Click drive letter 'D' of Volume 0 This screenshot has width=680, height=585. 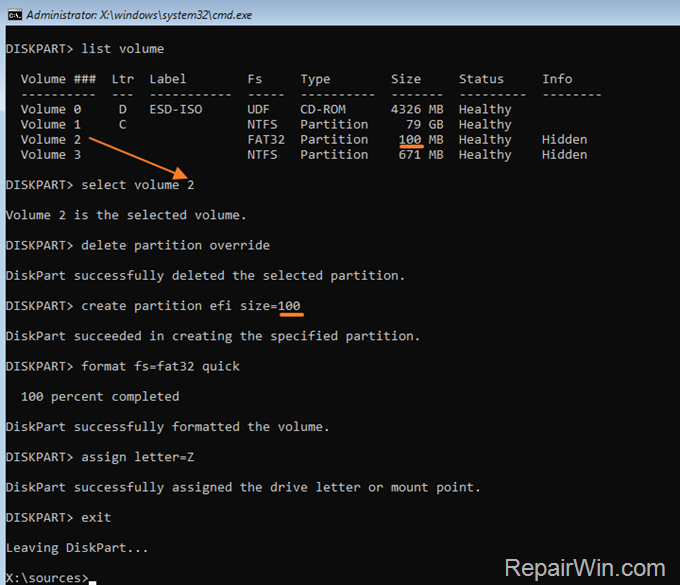click(123, 109)
